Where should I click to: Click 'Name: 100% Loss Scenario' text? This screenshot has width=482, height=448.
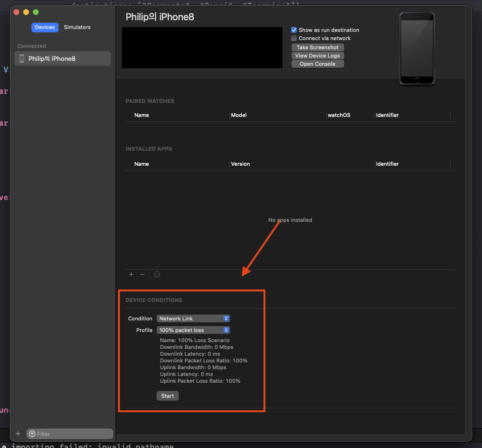194,340
